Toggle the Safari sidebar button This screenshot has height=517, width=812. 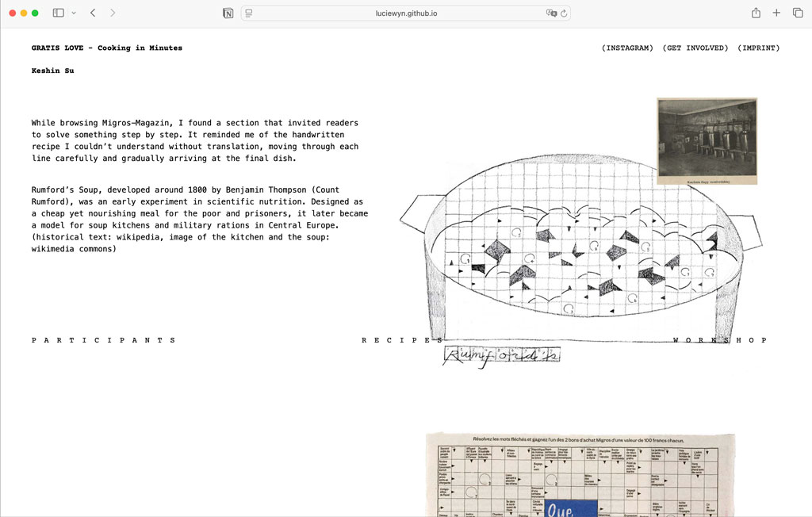(59, 13)
